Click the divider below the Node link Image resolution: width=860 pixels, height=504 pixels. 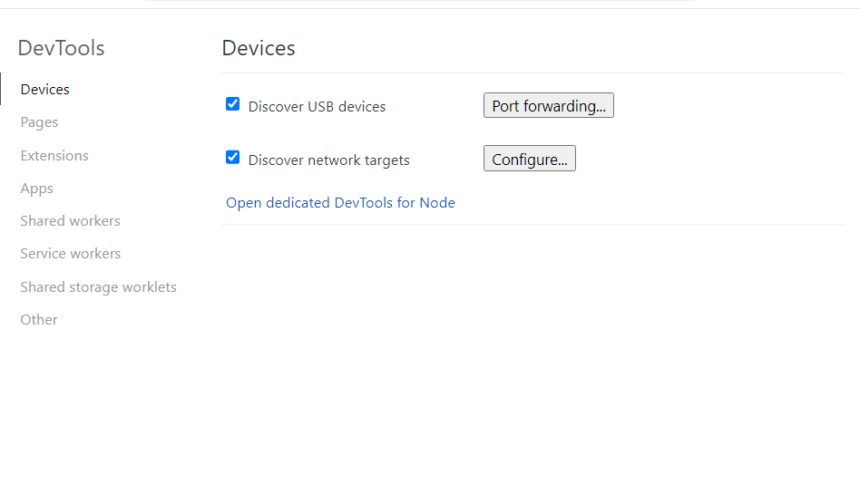(533, 224)
